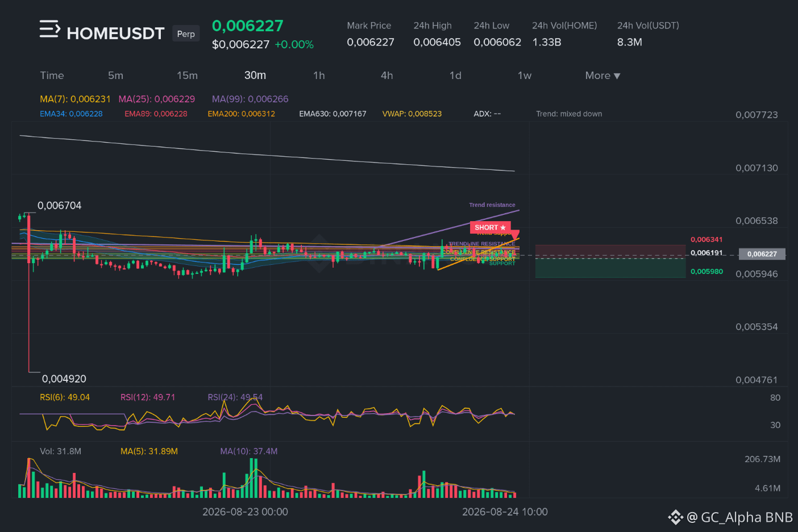Image resolution: width=798 pixels, height=532 pixels.
Task: Click the RSI(24) indicator label
Action: [x=235, y=397]
